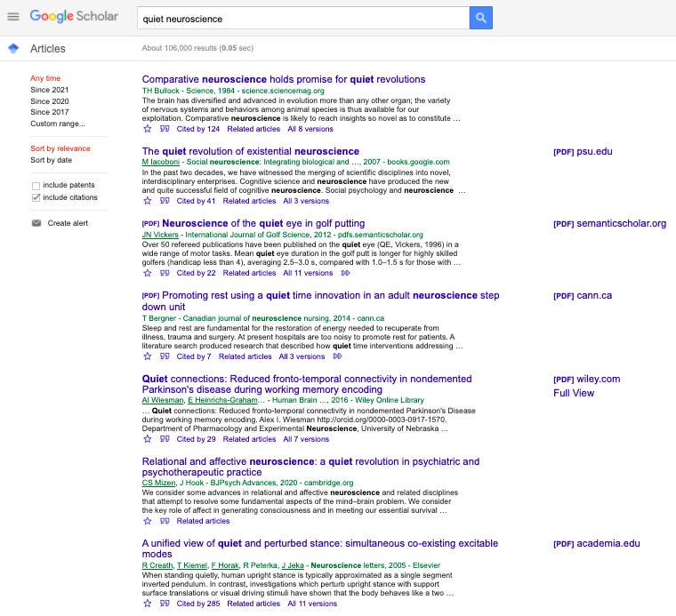
Task: Click the search box with quiet neuroscience
Action: (302, 18)
